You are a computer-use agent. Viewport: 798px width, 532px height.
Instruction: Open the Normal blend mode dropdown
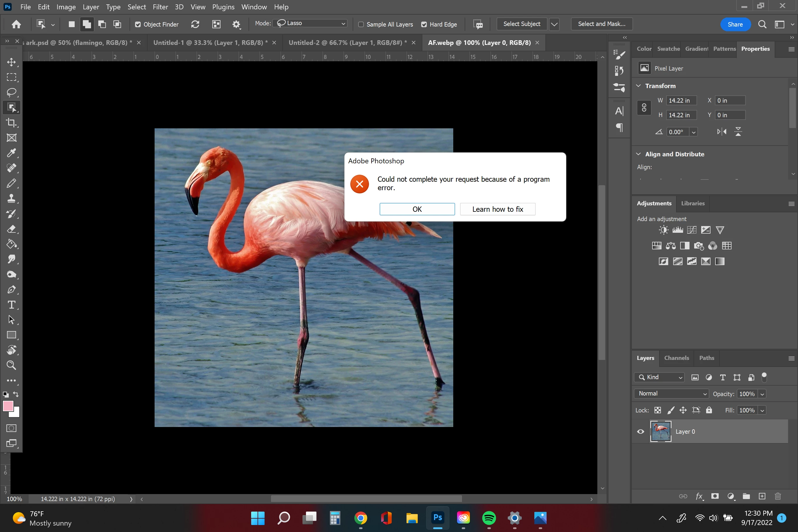tap(671, 393)
